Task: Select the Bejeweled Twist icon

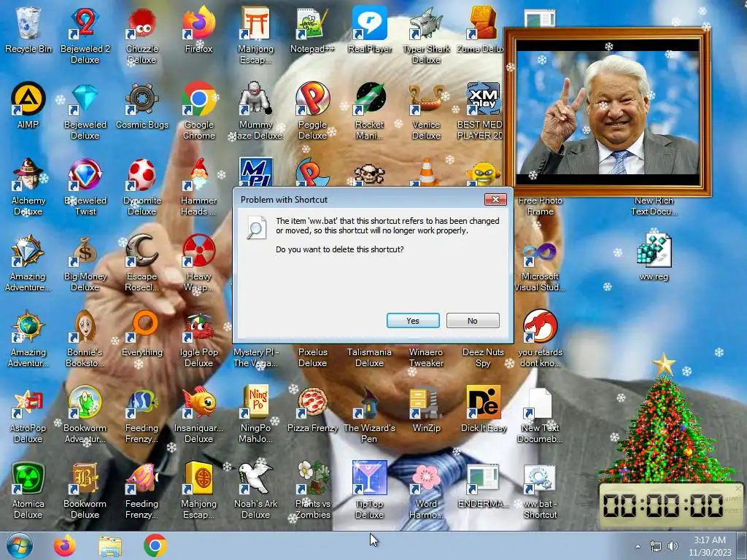Action: click(x=85, y=187)
